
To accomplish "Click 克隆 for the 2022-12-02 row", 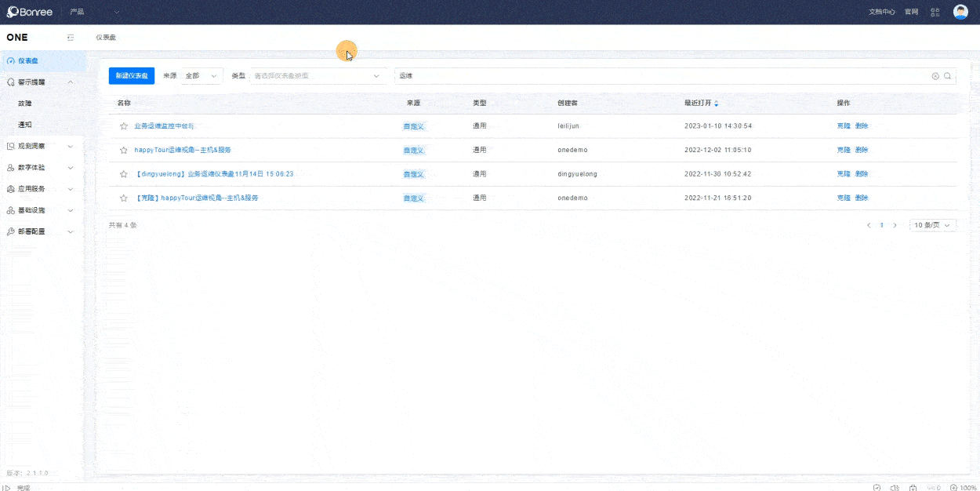I will point(844,150).
